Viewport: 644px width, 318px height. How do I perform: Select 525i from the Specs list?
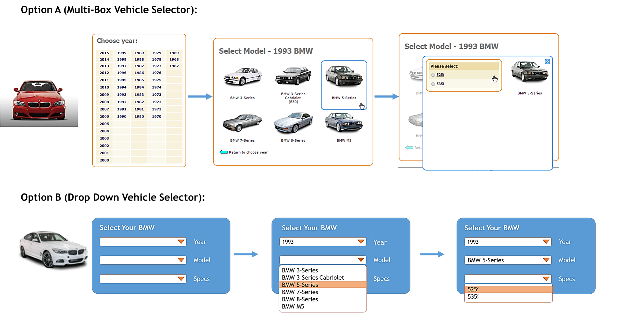click(x=508, y=289)
